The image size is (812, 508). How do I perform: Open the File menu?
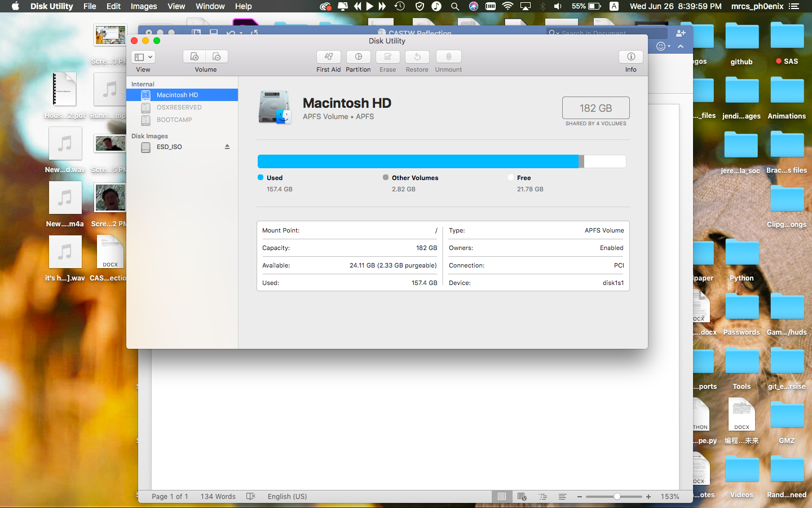90,6
